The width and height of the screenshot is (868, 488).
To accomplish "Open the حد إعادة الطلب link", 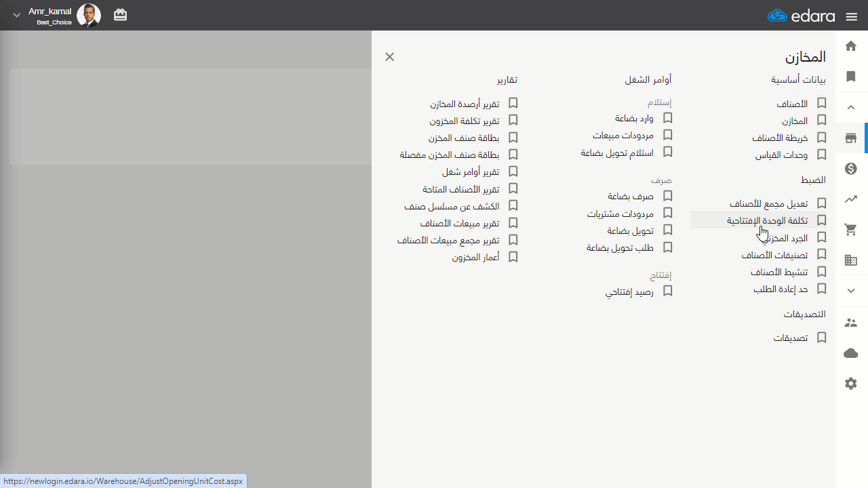I will pyautogui.click(x=781, y=289).
